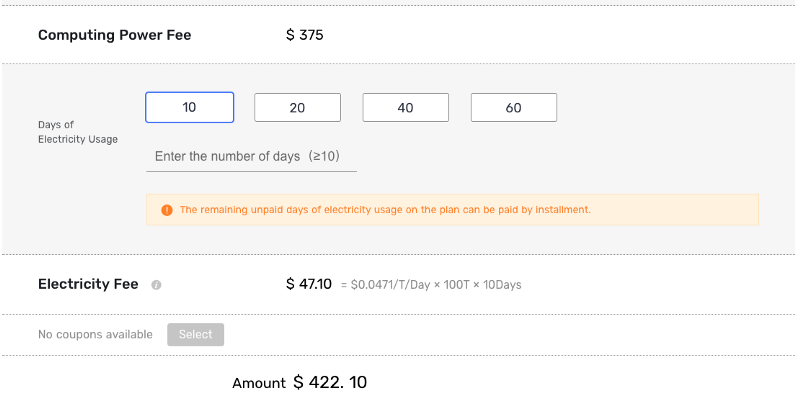Viewport: 800px width, 403px height.
Task: Click info icon beside Electricity Fee
Action: click(x=156, y=285)
